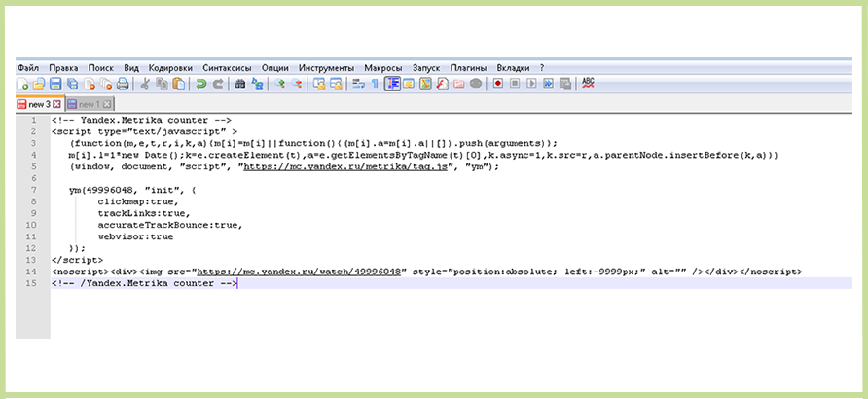Place cursor on "clickmap:true," line
868x399 pixels.
tap(138, 201)
